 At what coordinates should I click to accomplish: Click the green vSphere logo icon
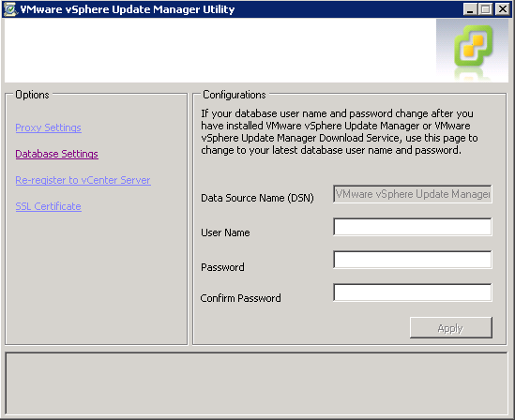tap(473, 46)
